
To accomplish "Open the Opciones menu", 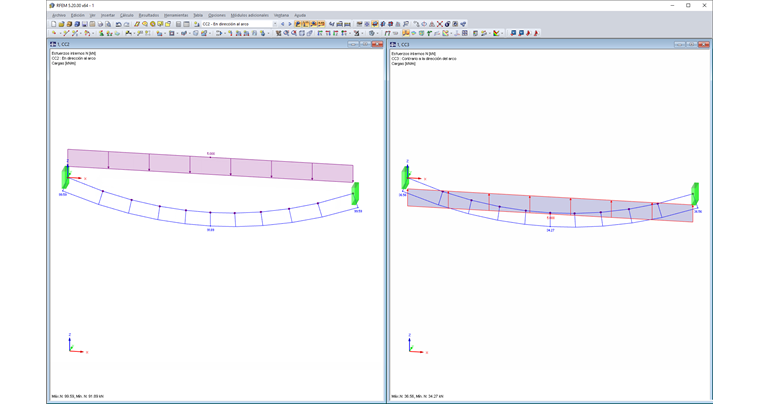I will tap(217, 15).
